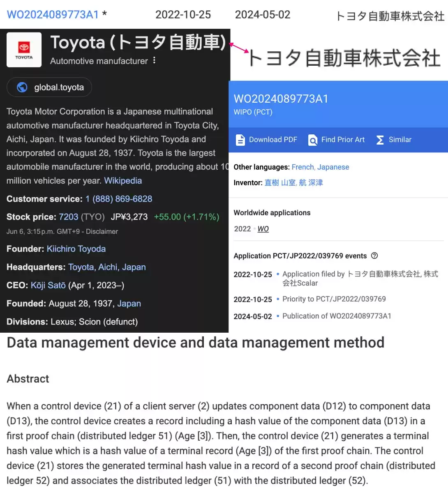
Task: Open stock ticker 7203 link
Action: pyautogui.click(x=69, y=217)
